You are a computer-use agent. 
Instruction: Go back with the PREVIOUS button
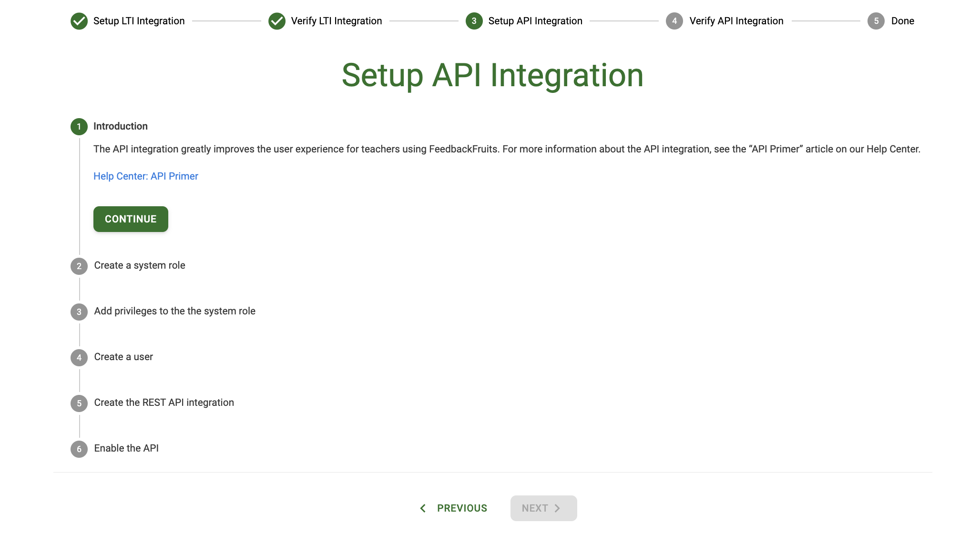453,508
